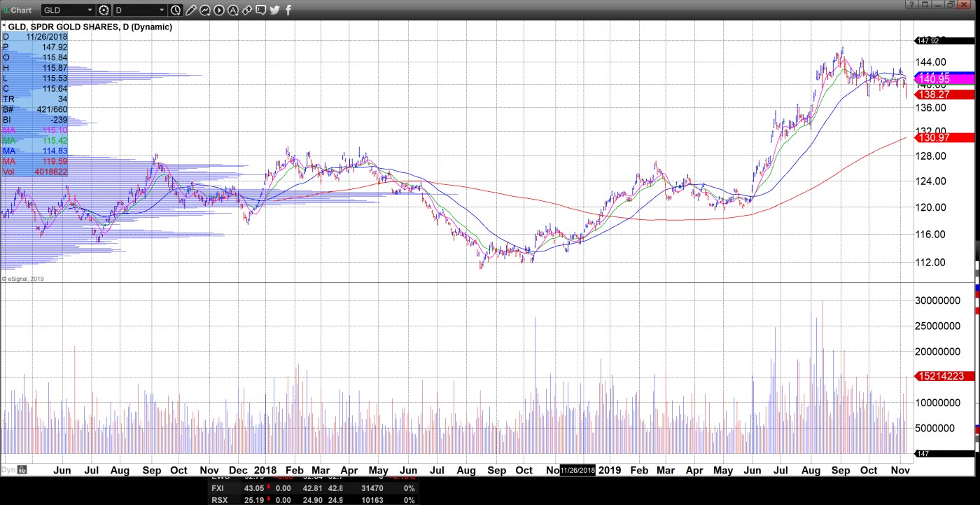Click the BI value -239
980x505 pixels.
(57, 120)
